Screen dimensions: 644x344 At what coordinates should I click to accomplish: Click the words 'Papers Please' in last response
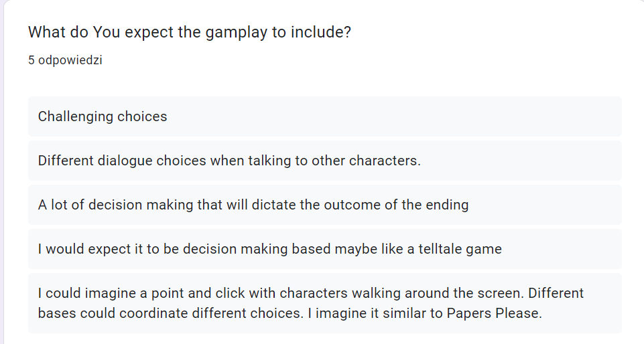pos(494,313)
